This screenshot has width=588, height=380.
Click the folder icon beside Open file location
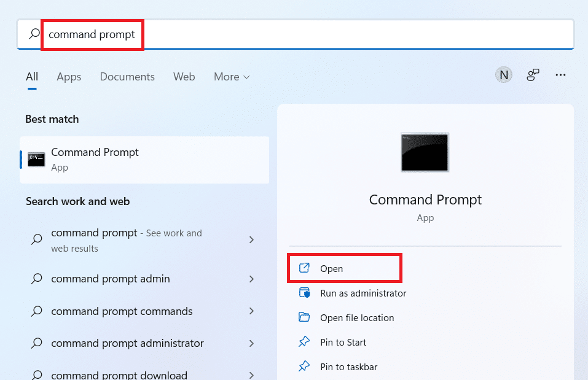coord(304,317)
